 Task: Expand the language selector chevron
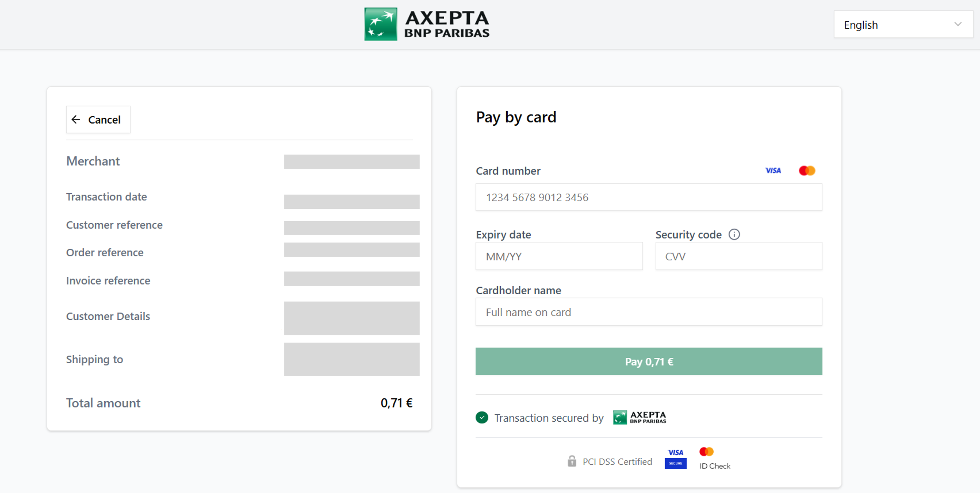coord(958,24)
